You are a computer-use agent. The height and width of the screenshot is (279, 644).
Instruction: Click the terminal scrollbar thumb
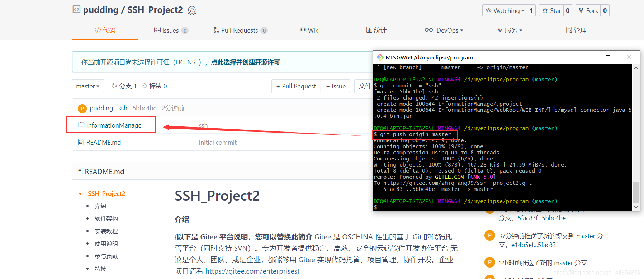click(636, 192)
